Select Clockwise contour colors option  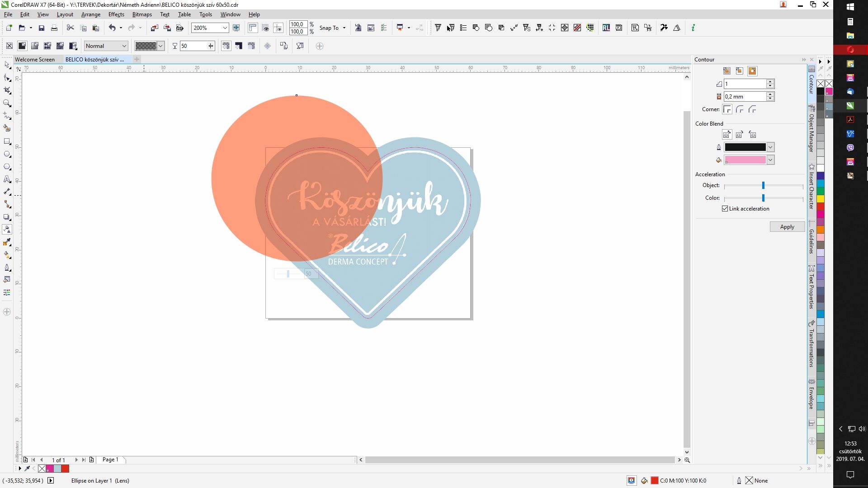click(x=740, y=135)
